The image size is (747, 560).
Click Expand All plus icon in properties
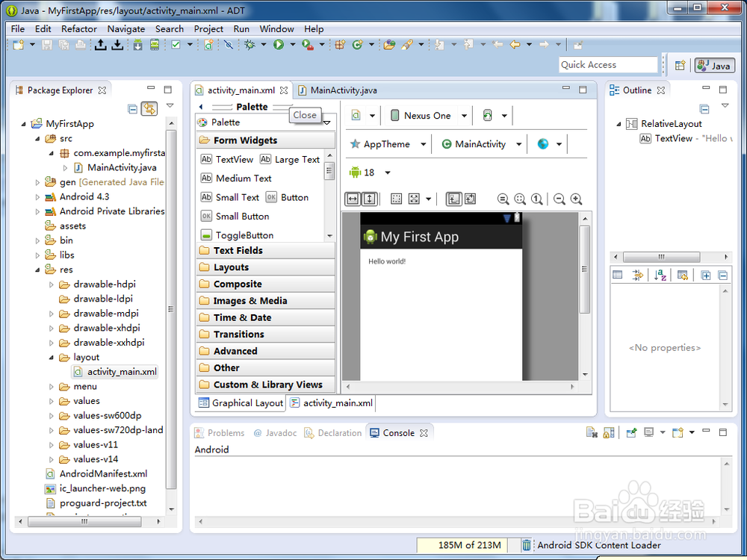click(706, 276)
